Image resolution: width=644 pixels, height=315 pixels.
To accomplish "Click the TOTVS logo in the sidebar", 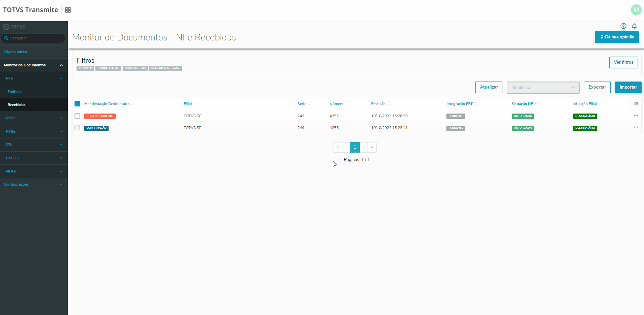I will point(14,27).
